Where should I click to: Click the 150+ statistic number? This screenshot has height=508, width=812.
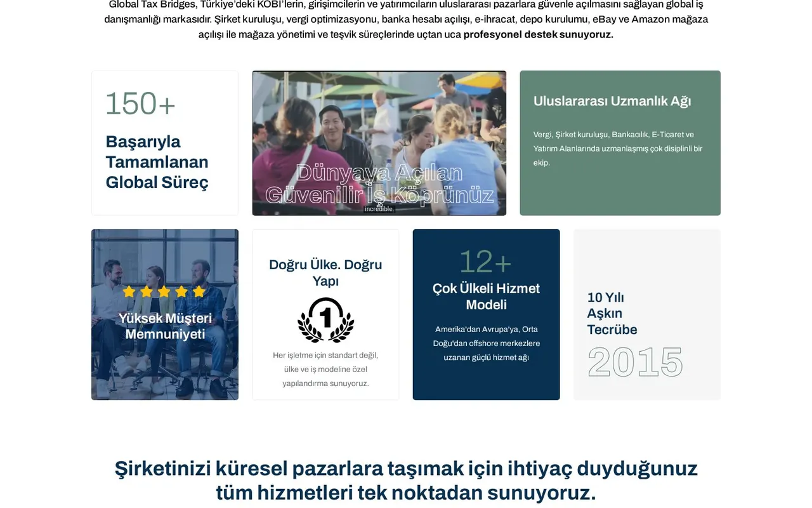[x=140, y=104]
